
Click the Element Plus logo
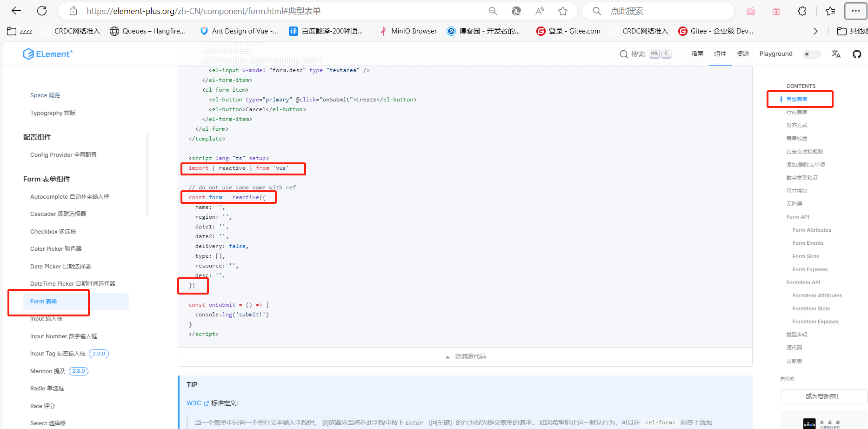click(48, 54)
